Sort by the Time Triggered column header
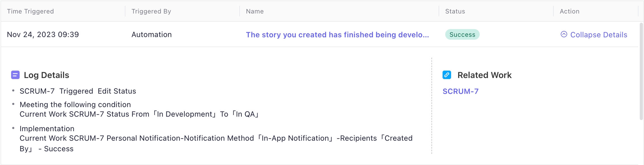This screenshot has width=644, height=165. (30, 11)
